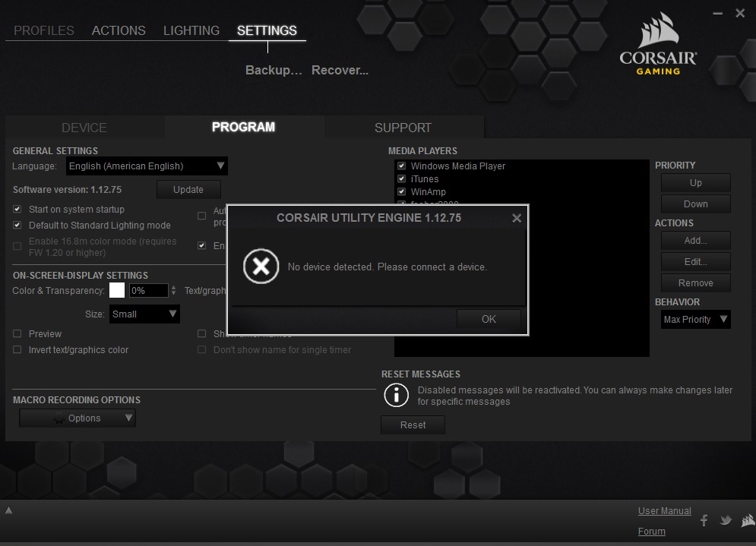756x546 pixels.
Task: Open the Facebook icon in the footer
Action: [x=704, y=520]
